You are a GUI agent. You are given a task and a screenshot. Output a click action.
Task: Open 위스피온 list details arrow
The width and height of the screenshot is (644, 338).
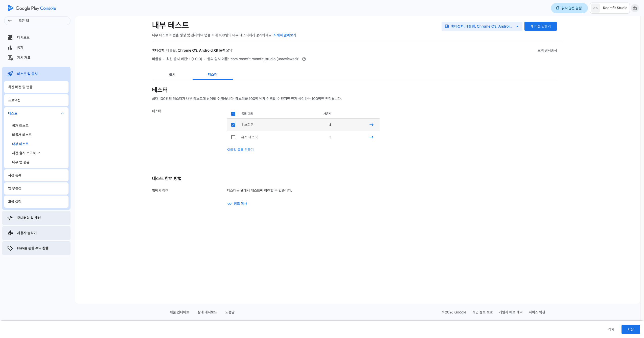tap(371, 125)
